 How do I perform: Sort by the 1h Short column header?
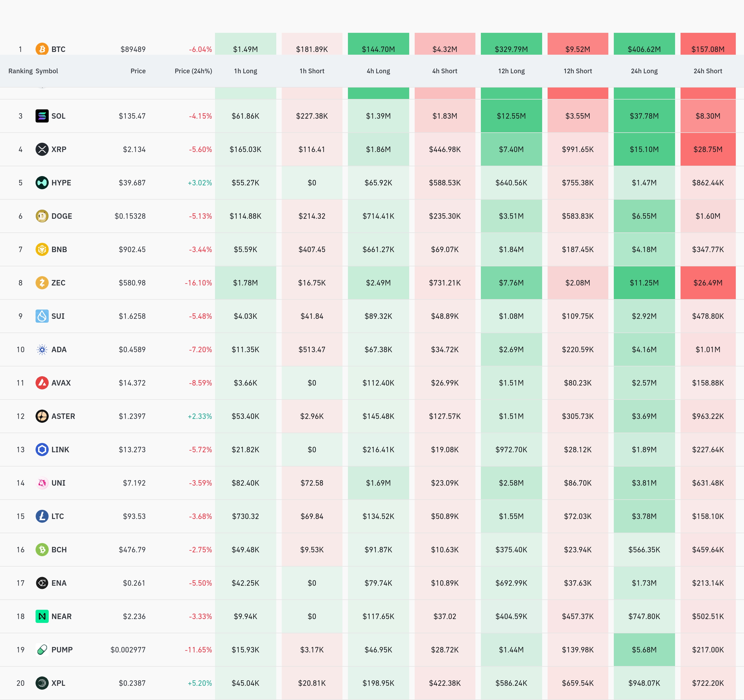[x=312, y=71]
